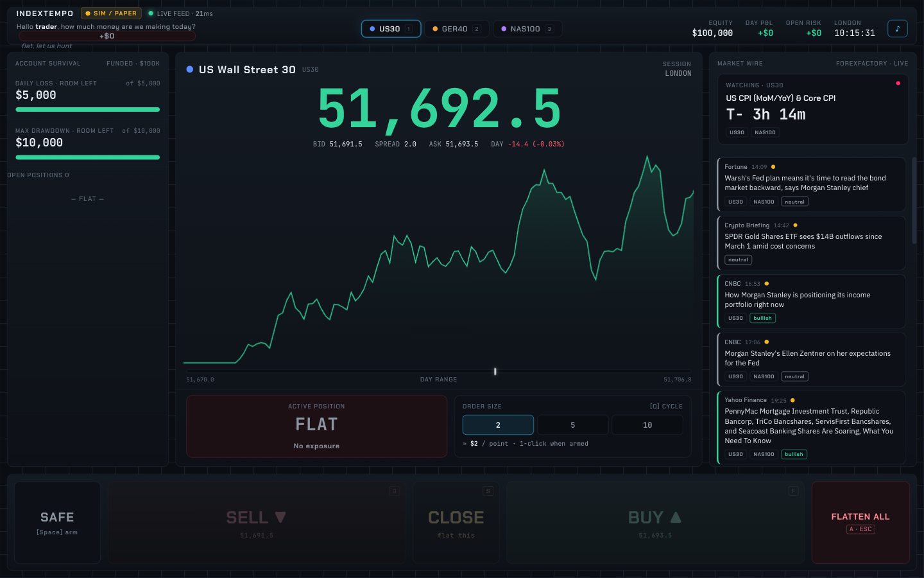The width and height of the screenshot is (924, 578).
Task: Click the LONDON 10:15:31 clock
Action: point(854,33)
